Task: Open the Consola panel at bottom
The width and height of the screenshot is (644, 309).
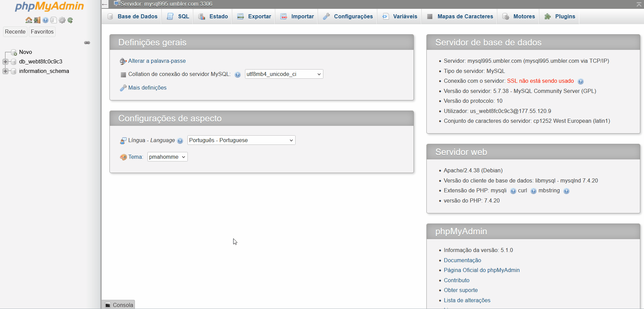Action: [x=118, y=305]
